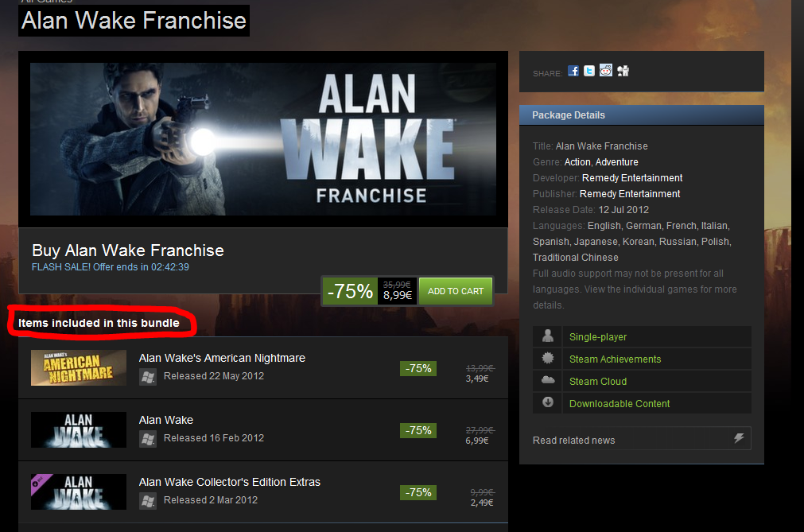
Task: Add Alan Wake Franchise to cart
Action: 456,291
